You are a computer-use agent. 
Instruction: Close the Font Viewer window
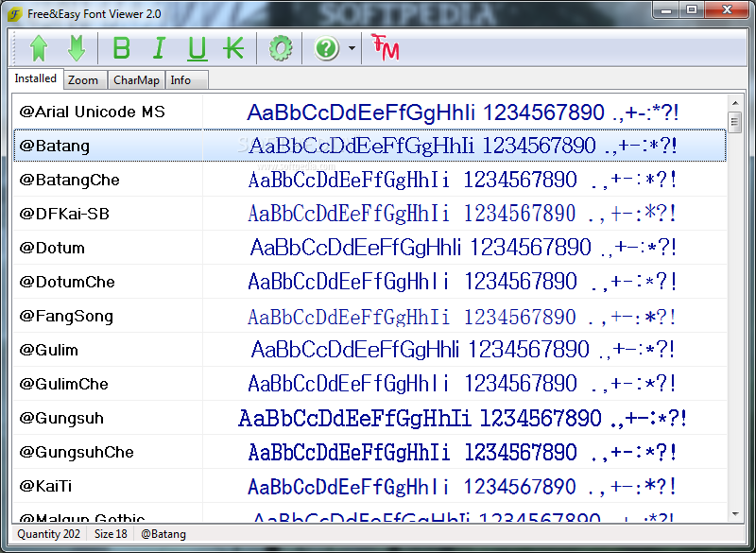(x=727, y=10)
